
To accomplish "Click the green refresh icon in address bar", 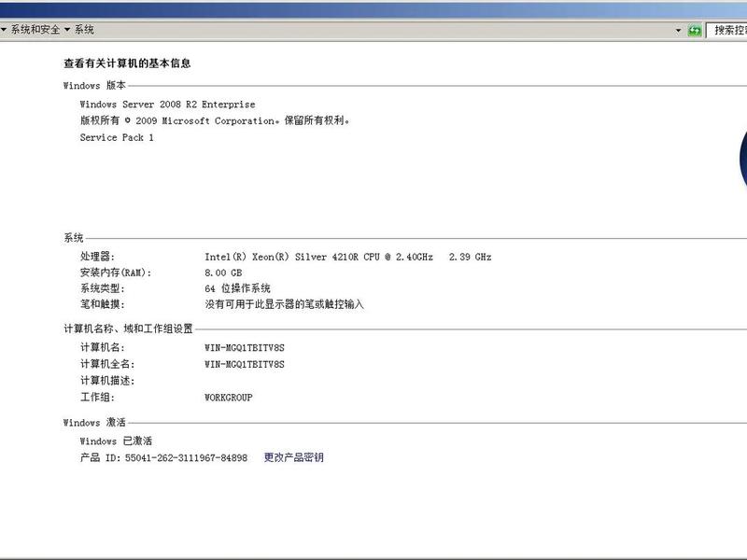I will (x=695, y=31).
